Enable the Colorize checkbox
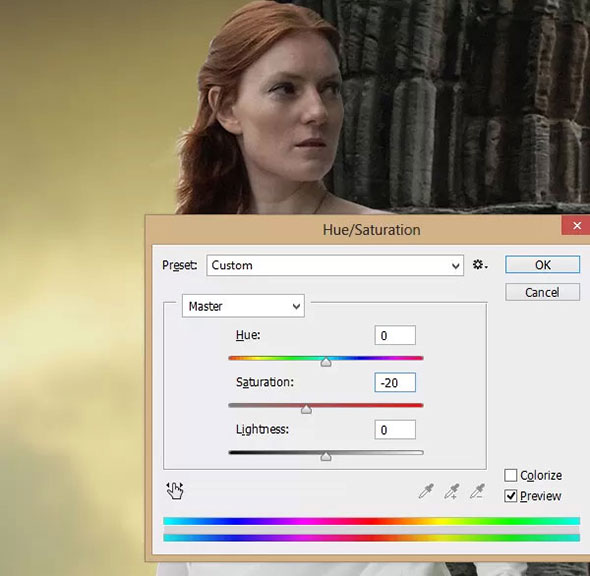 click(x=511, y=475)
